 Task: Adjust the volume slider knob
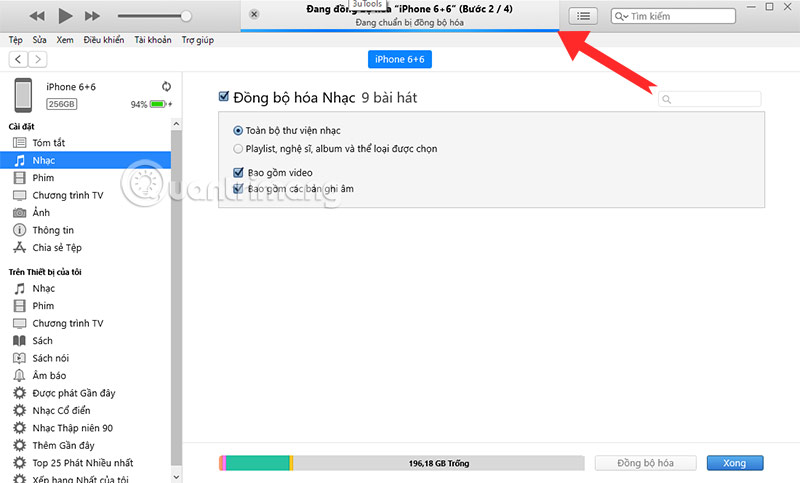186,16
